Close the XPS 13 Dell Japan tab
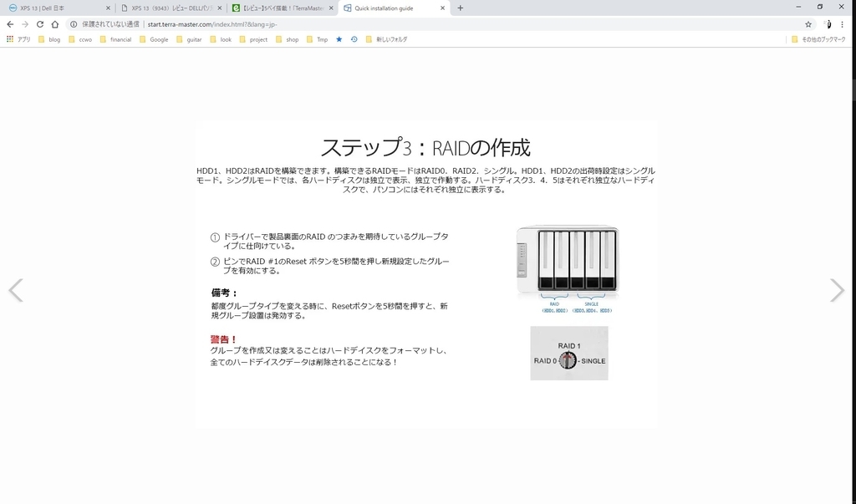856x504 pixels. (108, 8)
